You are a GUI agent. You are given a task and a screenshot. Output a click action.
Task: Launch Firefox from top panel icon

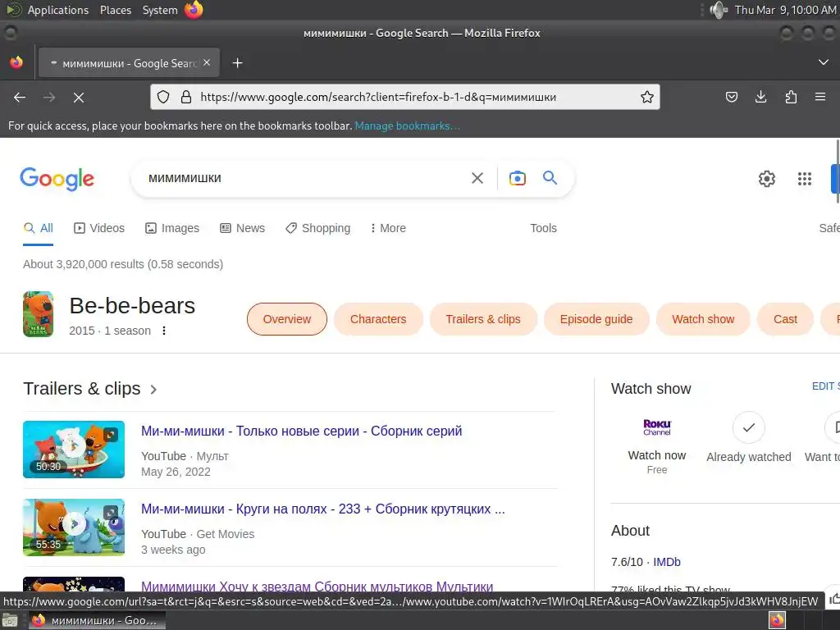[x=194, y=10]
